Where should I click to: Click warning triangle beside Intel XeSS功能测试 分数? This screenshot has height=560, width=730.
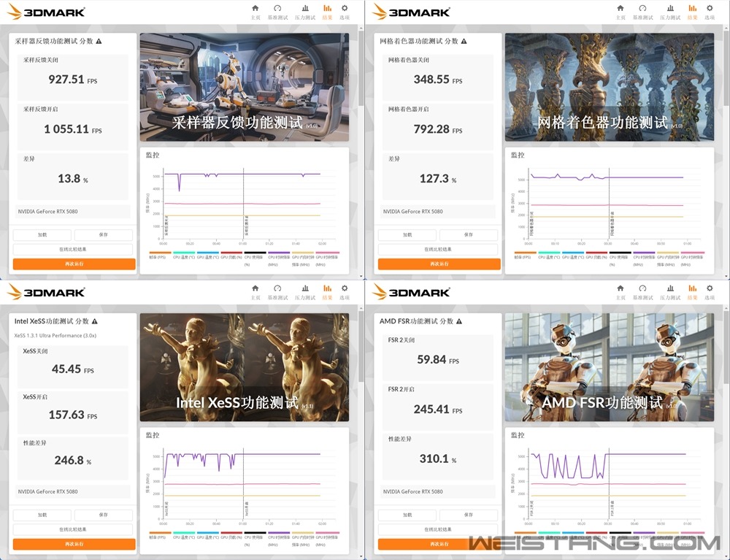[x=94, y=322]
